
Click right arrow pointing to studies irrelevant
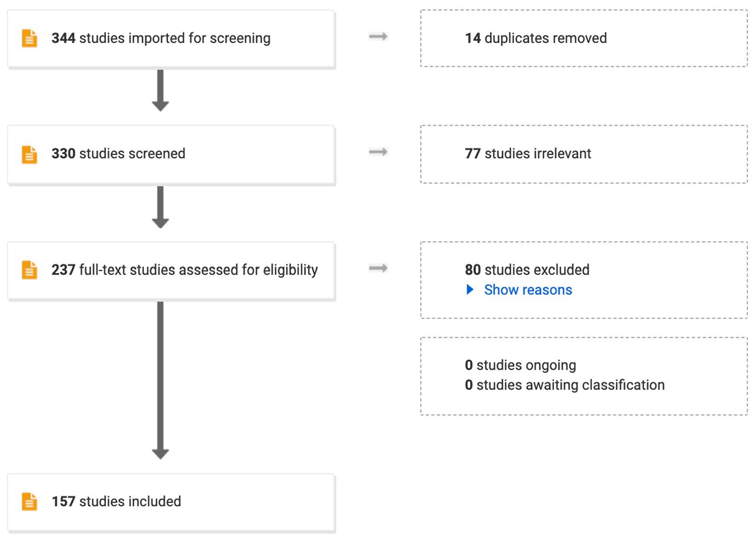[x=378, y=152]
